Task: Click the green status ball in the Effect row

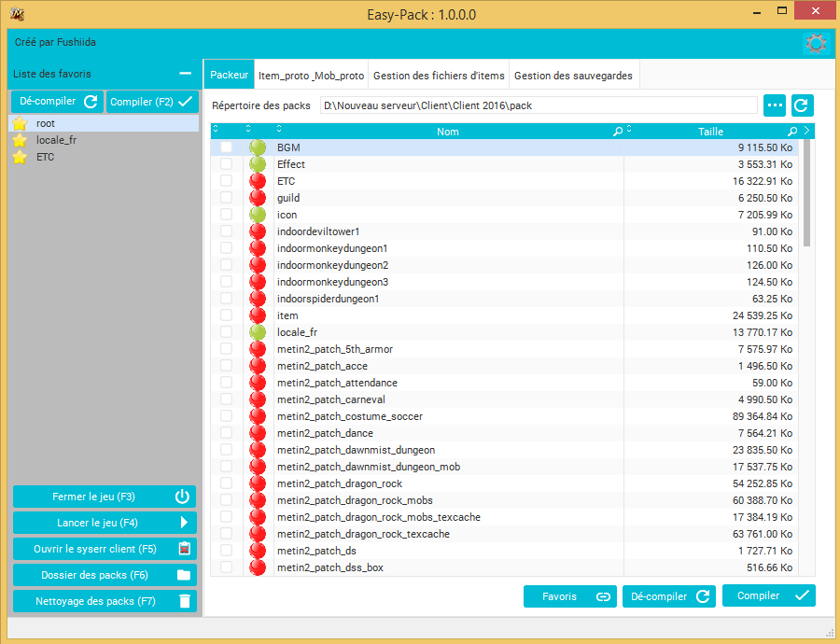Action: point(258,164)
